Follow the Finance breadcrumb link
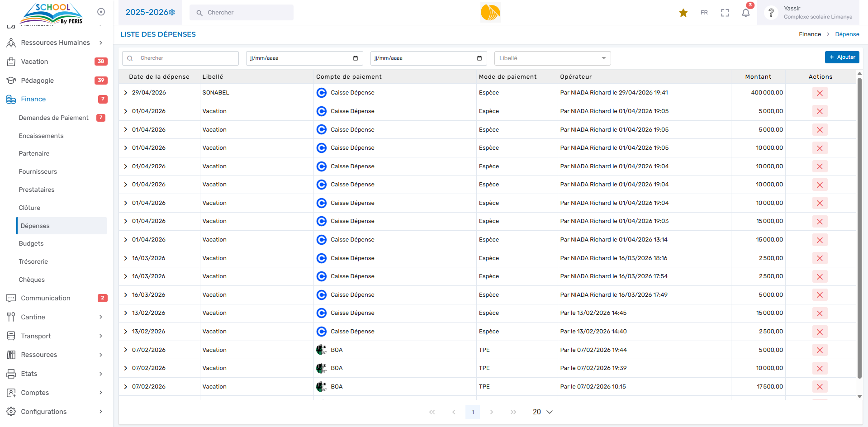Image resolution: width=868 pixels, height=427 pixels. [x=809, y=34]
